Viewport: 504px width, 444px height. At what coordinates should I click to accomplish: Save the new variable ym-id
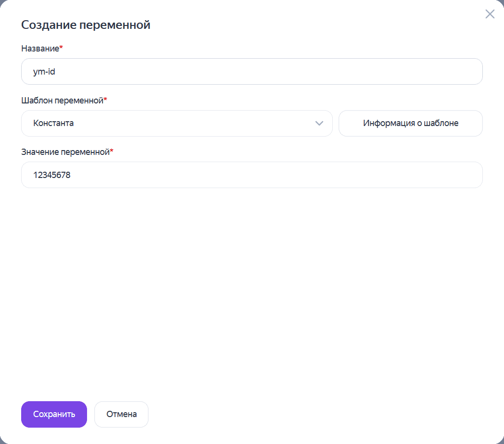pyautogui.click(x=54, y=414)
